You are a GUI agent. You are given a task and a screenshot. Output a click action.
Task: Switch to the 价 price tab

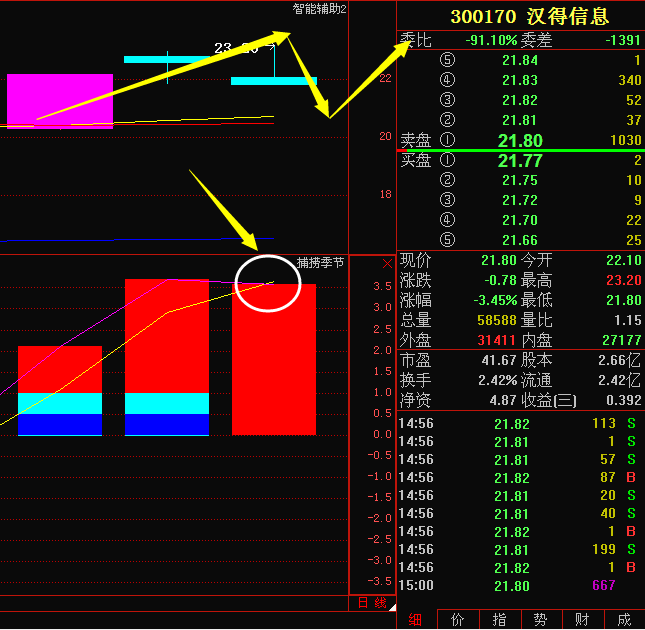point(458,620)
